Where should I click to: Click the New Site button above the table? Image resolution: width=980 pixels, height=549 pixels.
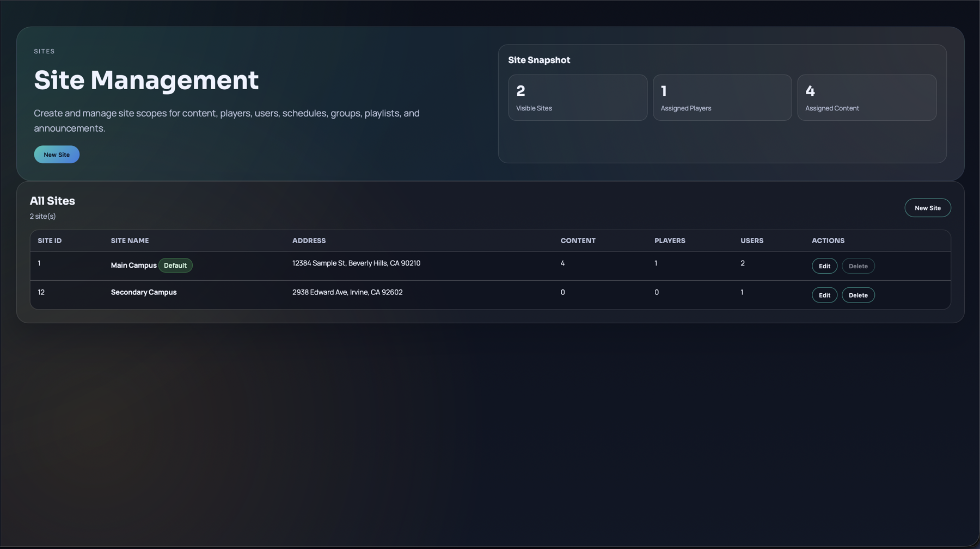click(928, 207)
